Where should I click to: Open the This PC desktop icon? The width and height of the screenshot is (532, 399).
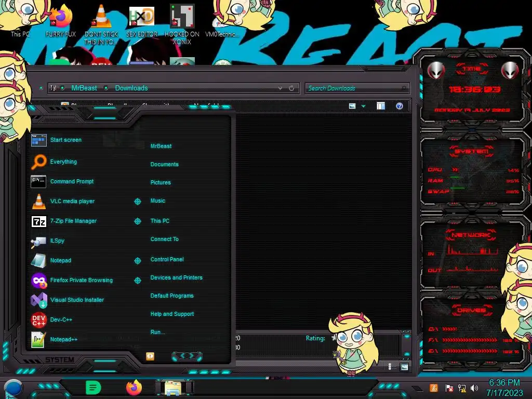point(20,19)
